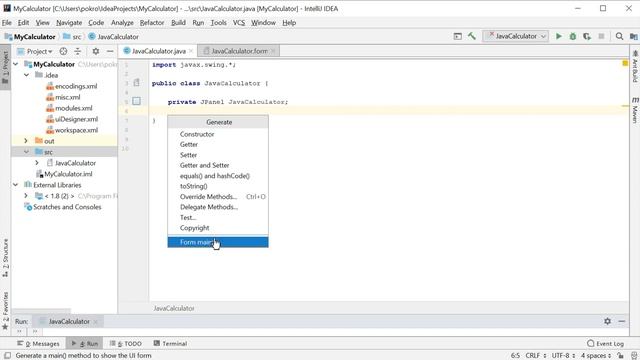The image size is (640, 360).
Task: Hide the Run panel with minus icon
Action: (622, 321)
